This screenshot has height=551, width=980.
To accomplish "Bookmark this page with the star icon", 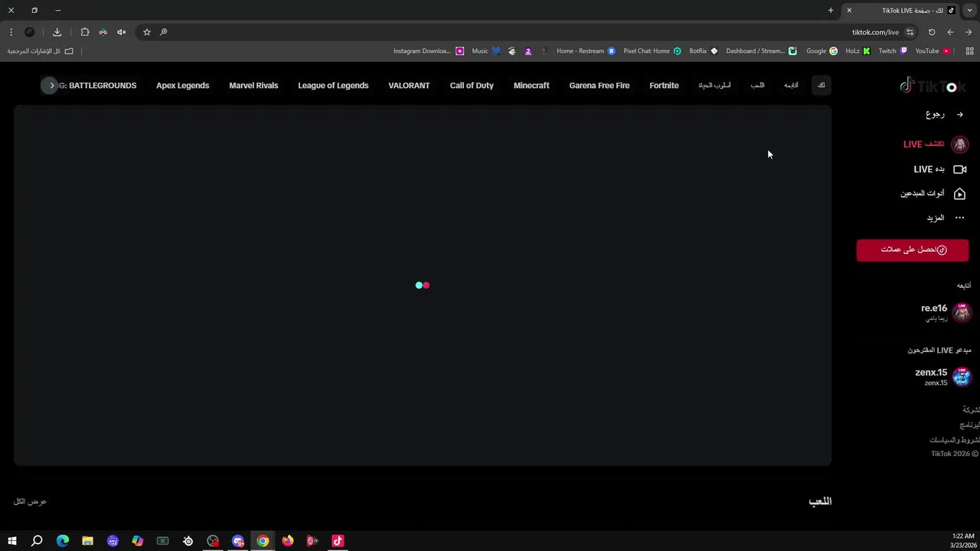I will click(147, 32).
